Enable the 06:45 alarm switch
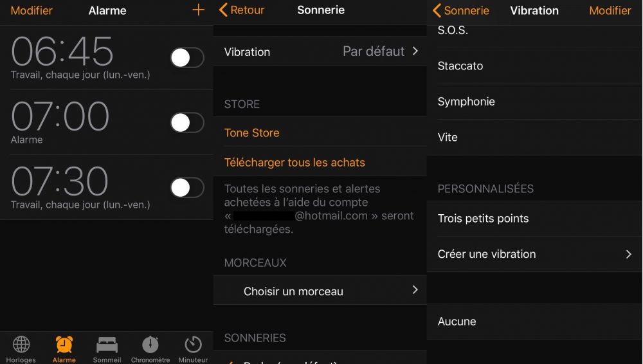This screenshot has width=643, height=364. point(187,57)
